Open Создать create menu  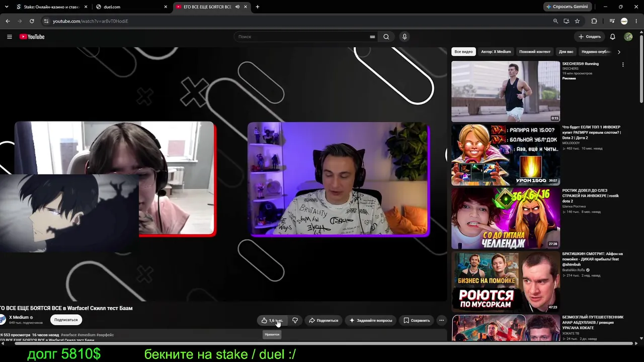tap(590, 37)
